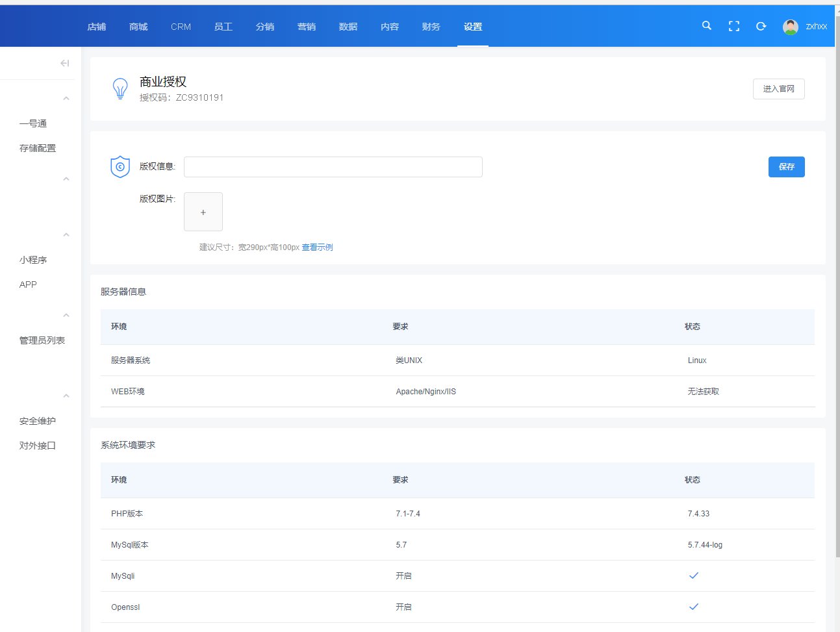Collapse the sidebar group above 安全维护
Viewport: 840px width, 632px height.
coord(66,396)
